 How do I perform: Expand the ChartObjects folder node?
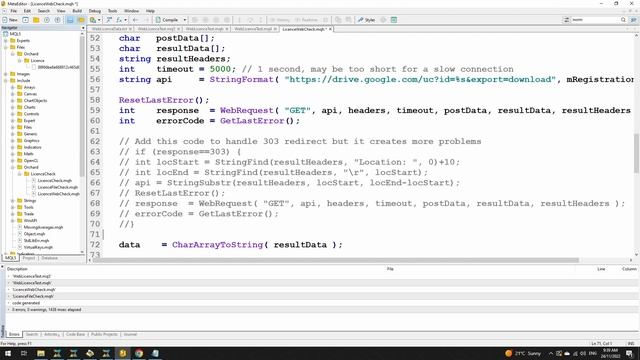pos(13,100)
